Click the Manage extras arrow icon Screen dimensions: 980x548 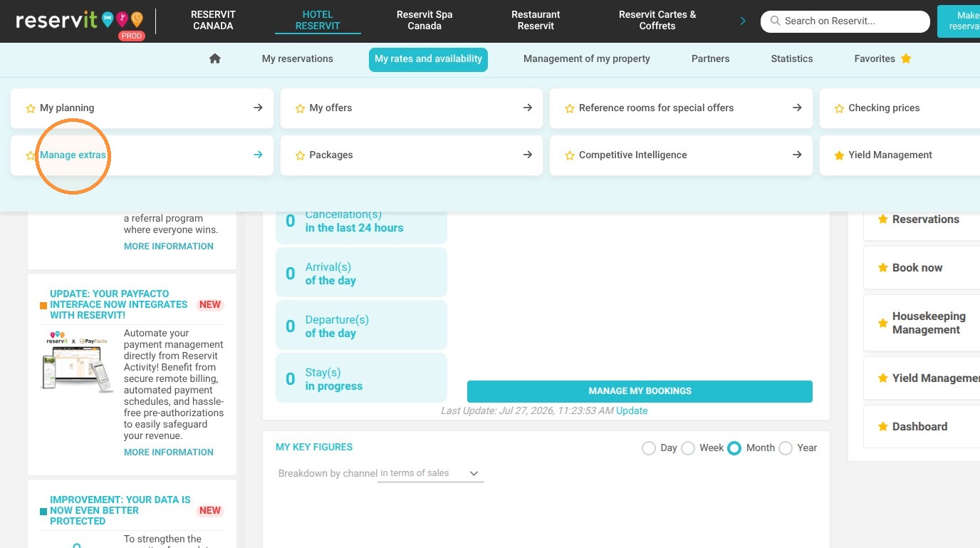[258, 155]
